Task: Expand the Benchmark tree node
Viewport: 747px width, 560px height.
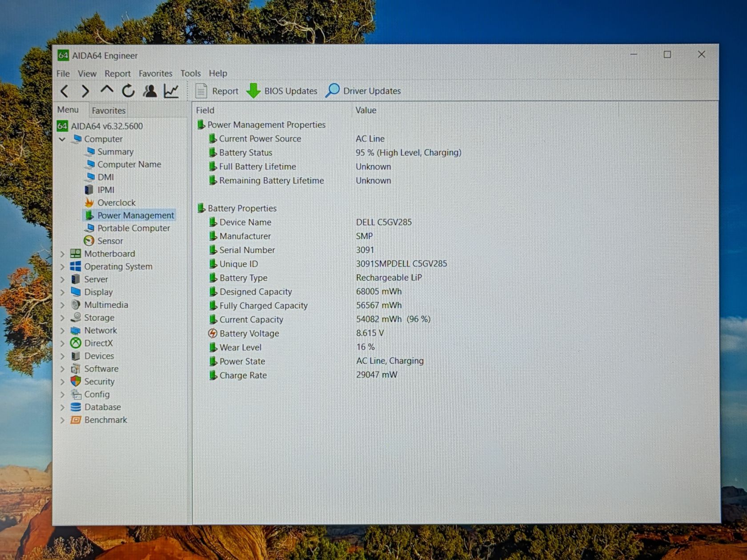Action: pos(62,420)
